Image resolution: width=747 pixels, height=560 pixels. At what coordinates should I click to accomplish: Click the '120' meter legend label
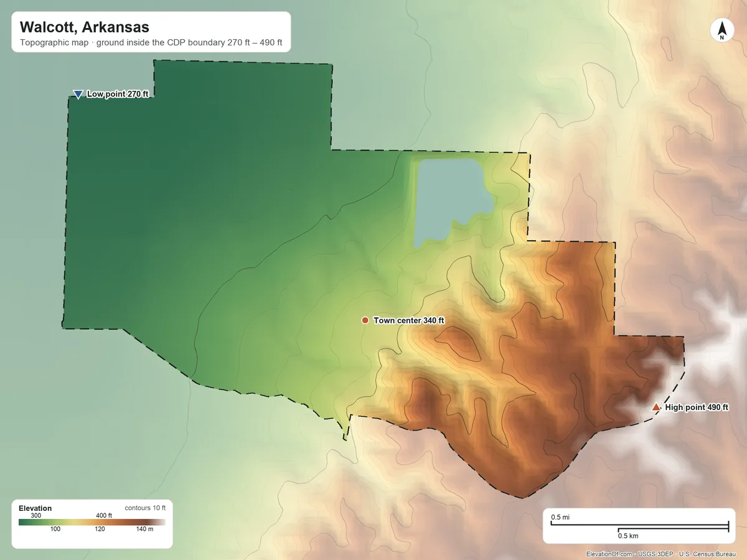pyautogui.click(x=100, y=529)
